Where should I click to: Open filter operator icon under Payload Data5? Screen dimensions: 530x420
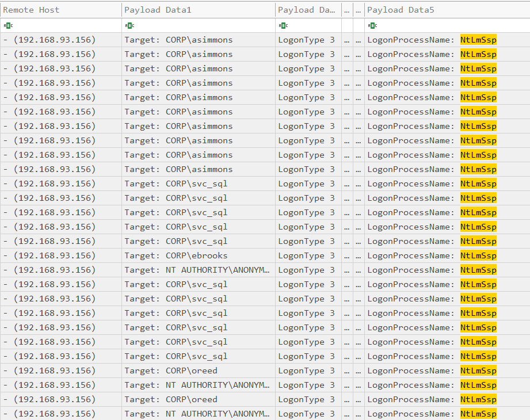coord(372,26)
